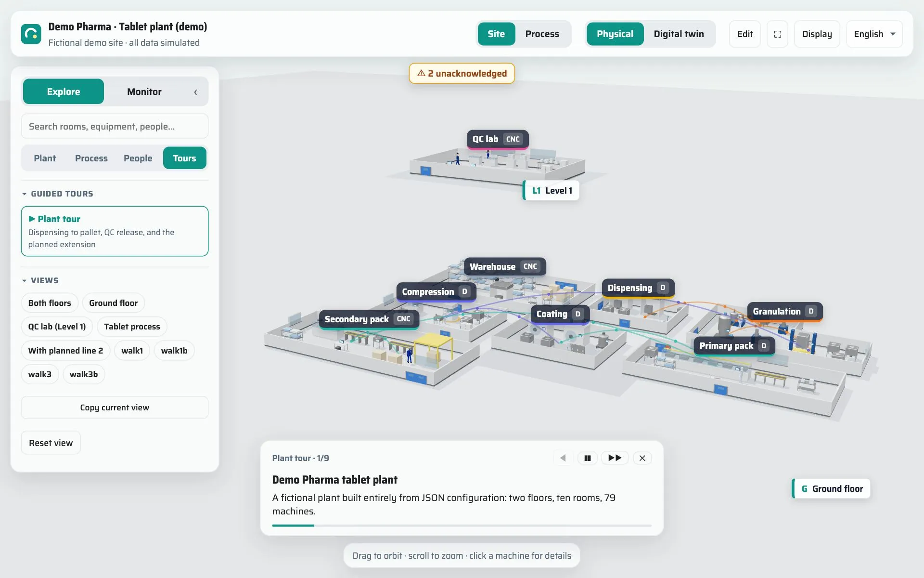Select the Compression room label

pos(436,292)
